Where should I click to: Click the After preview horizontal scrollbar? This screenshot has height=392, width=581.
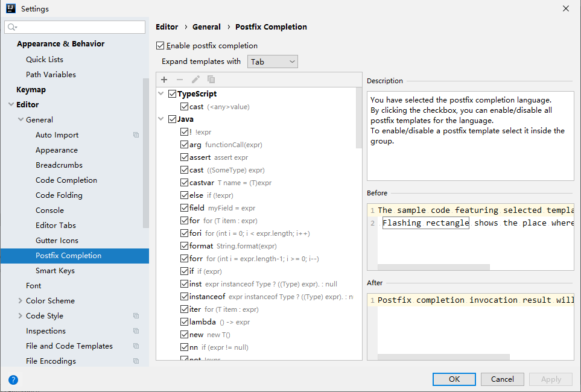(443, 357)
